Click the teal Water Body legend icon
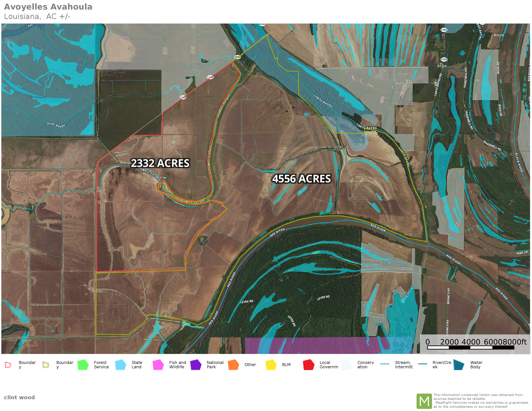 pyautogui.click(x=459, y=365)
